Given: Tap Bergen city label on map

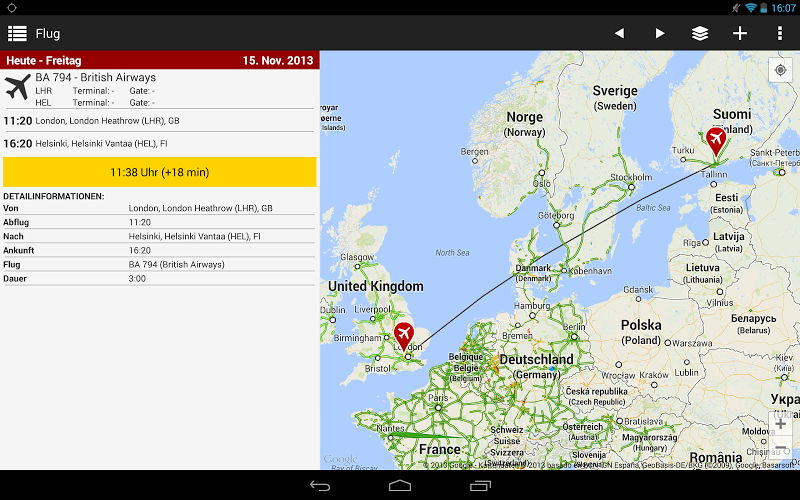Looking at the screenshot, I should point(474,152).
